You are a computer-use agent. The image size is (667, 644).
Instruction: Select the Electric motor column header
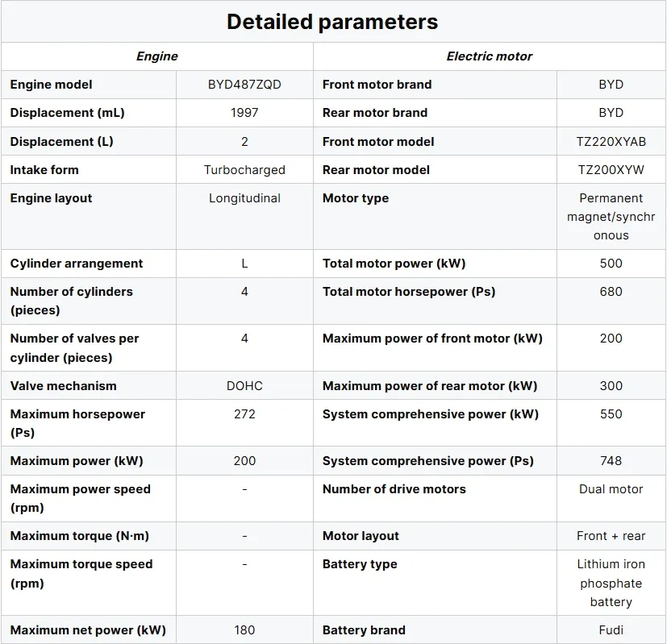pos(490,56)
